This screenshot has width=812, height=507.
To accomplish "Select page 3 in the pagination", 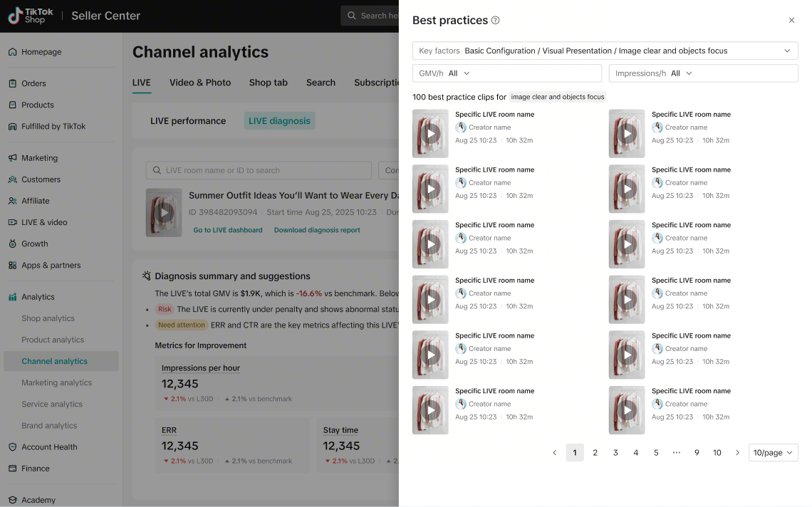I will (615, 453).
